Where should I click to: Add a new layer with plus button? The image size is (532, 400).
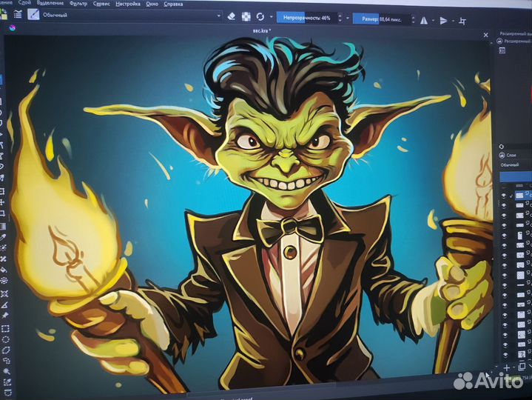pos(507,367)
